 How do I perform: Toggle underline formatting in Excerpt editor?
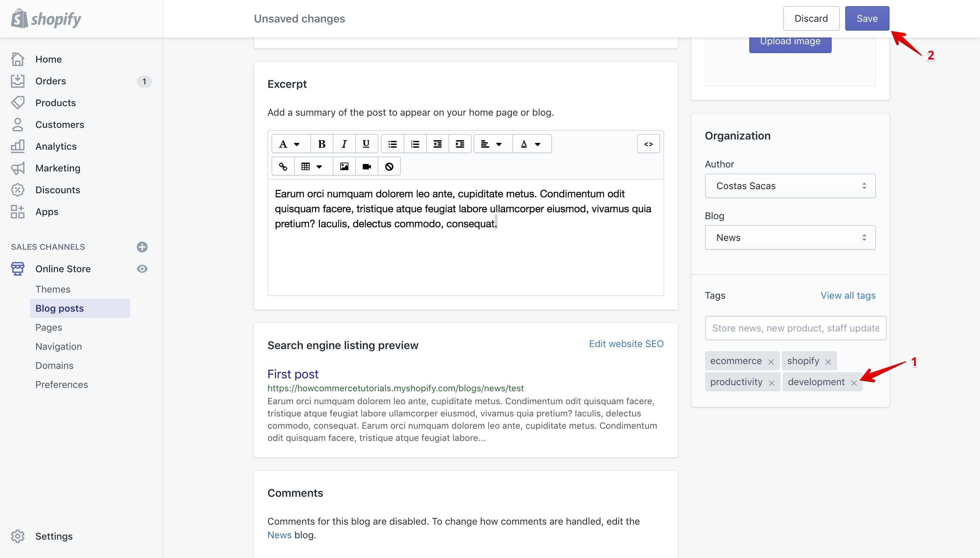(x=366, y=144)
